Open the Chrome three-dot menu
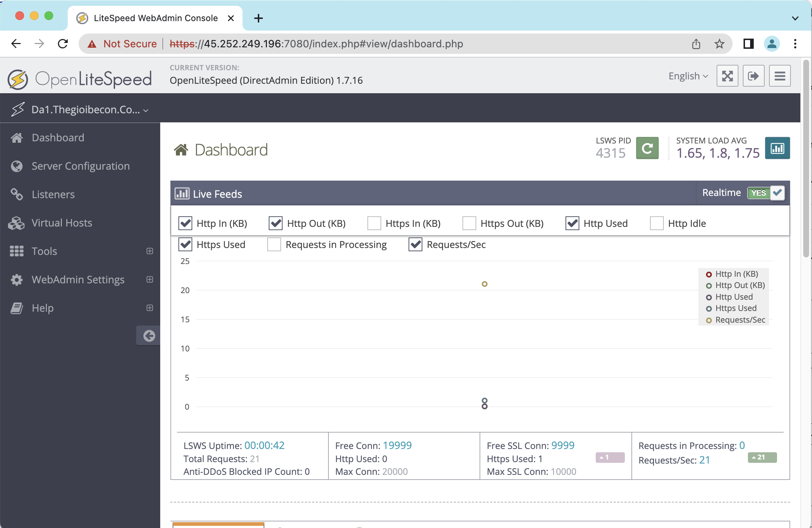 (x=795, y=44)
